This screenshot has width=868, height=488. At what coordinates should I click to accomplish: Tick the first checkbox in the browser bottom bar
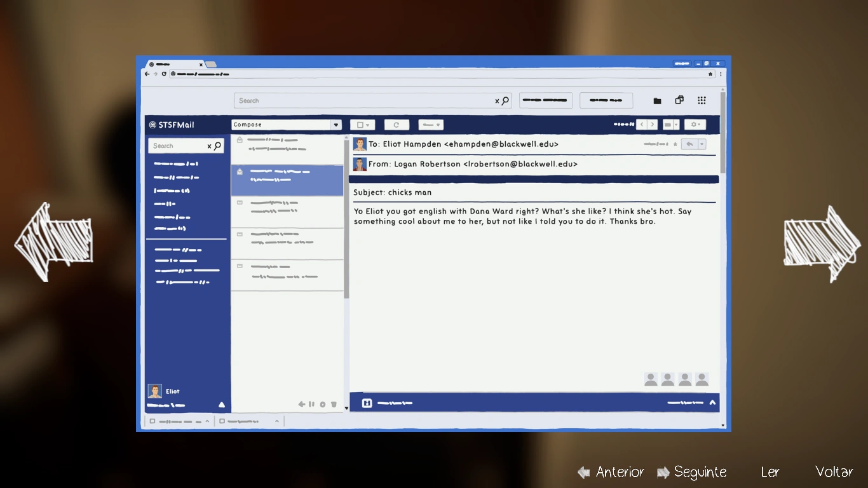pos(152,421)
